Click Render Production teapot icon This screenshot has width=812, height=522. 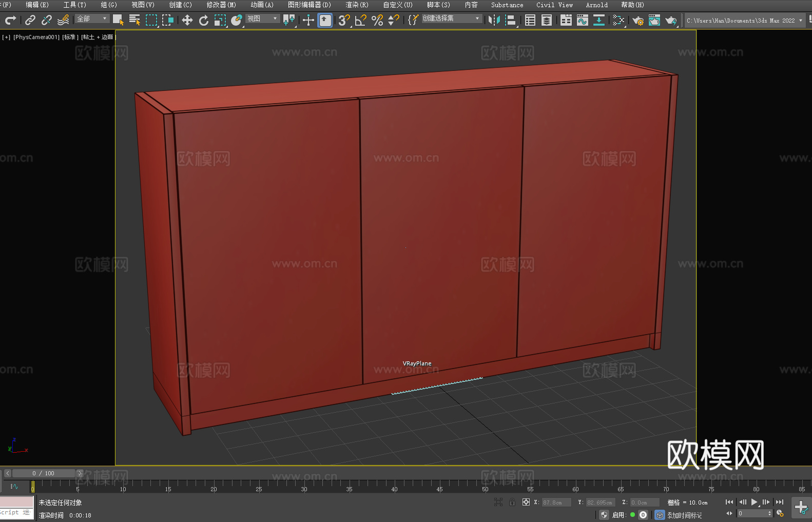click(x=671, y=20)
